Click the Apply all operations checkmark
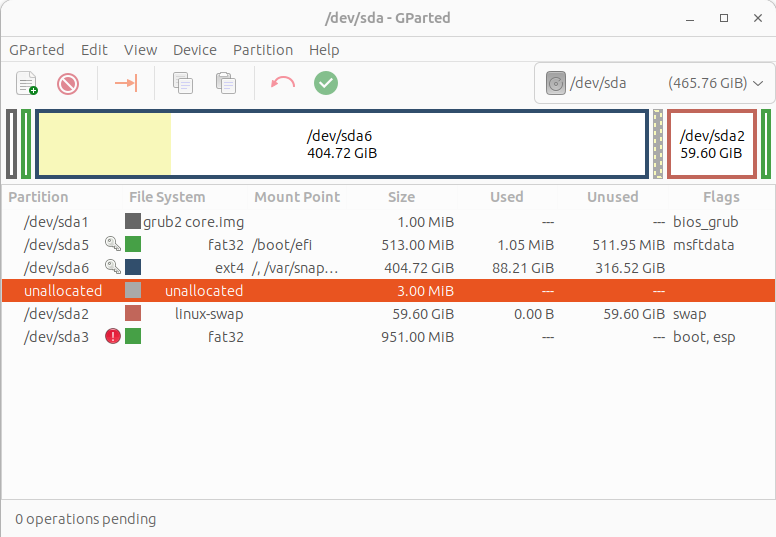 tap(326, 83)
